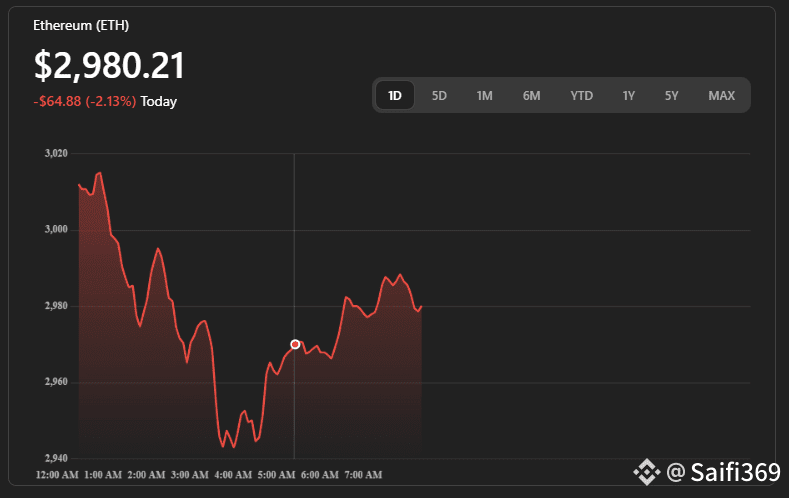Click the 12:00 AM time label
This screenshot has height=498, width=789.
pyautogui.click(x=57, y=475)
